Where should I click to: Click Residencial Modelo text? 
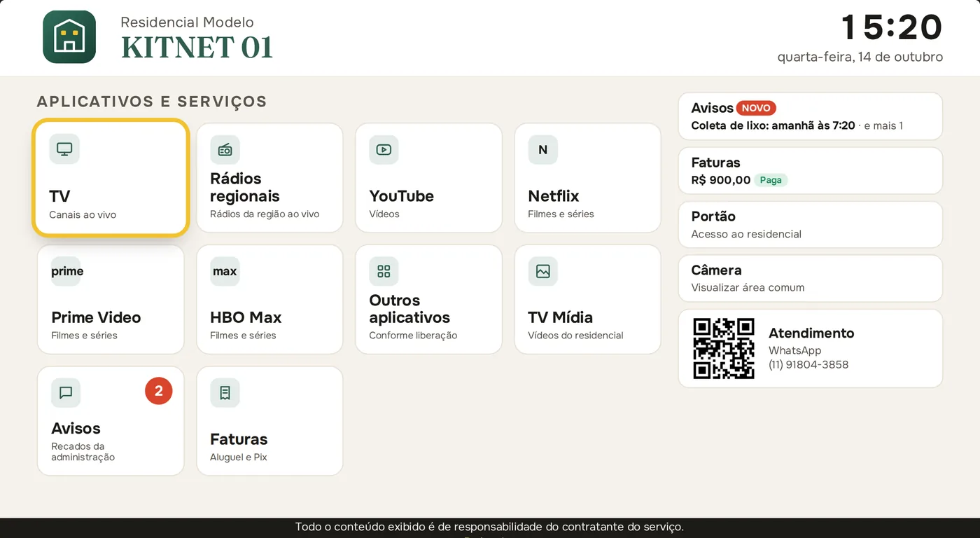click(x=187, y=22)
